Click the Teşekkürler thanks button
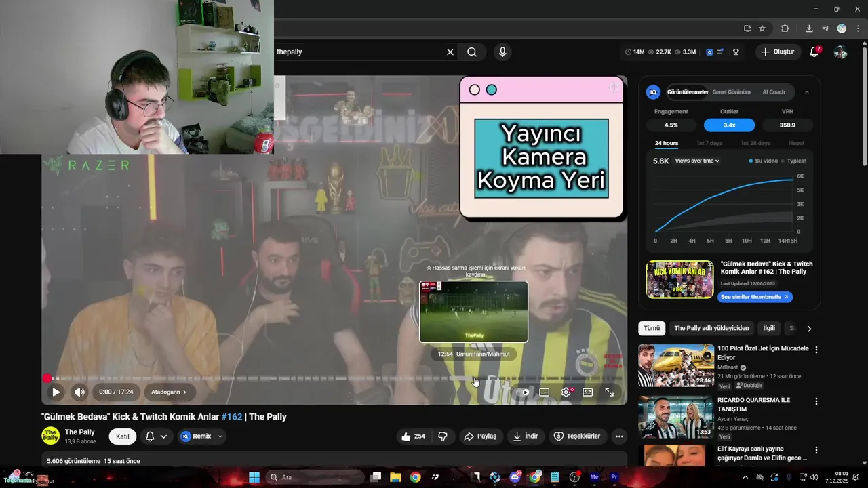The image size is (868, 488). point(577,436)
